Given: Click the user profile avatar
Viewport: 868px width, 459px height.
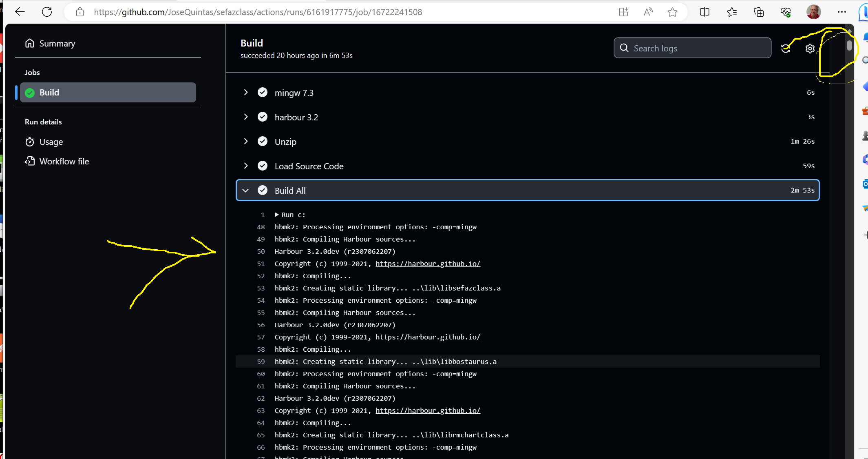Looking at the screenshot, I should pos(813,12).
